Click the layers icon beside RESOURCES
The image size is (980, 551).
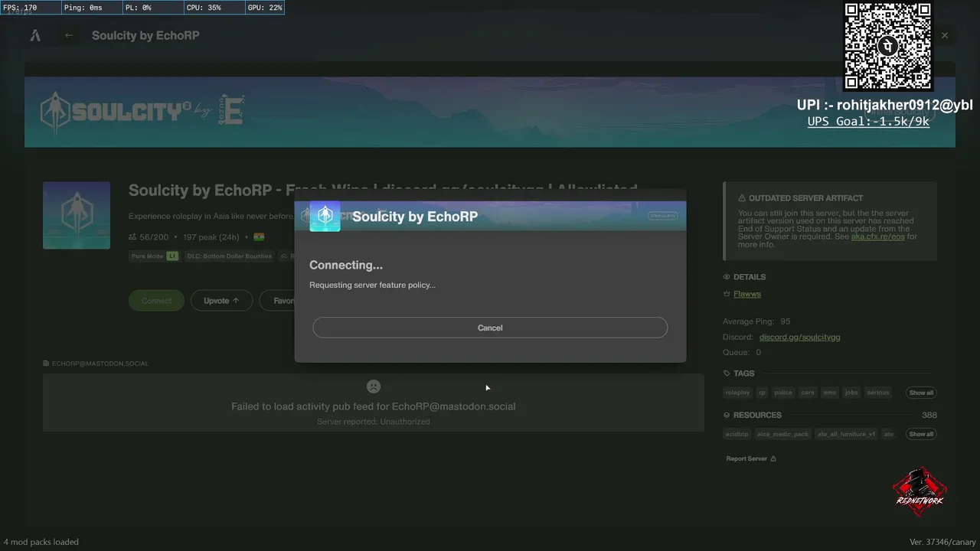tap(727, 415)
